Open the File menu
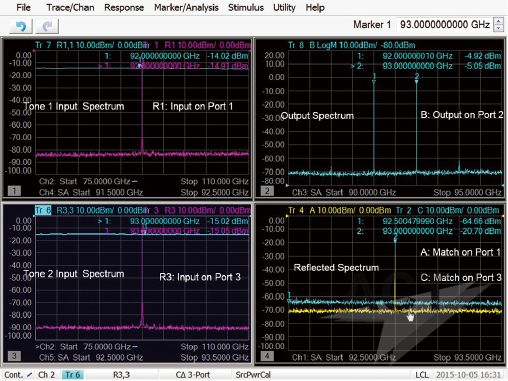This screenshot has width=508, height=381. click(x=23, y=7)
